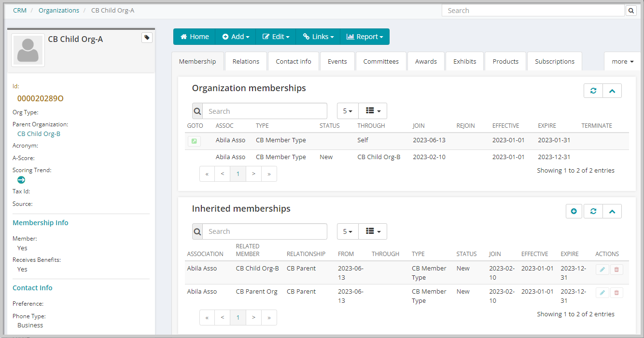Image resolution: width=644 pixels, height=338 pixels.
Task: Open the Edit dropdown menu
Action: (x=276, y=37)
